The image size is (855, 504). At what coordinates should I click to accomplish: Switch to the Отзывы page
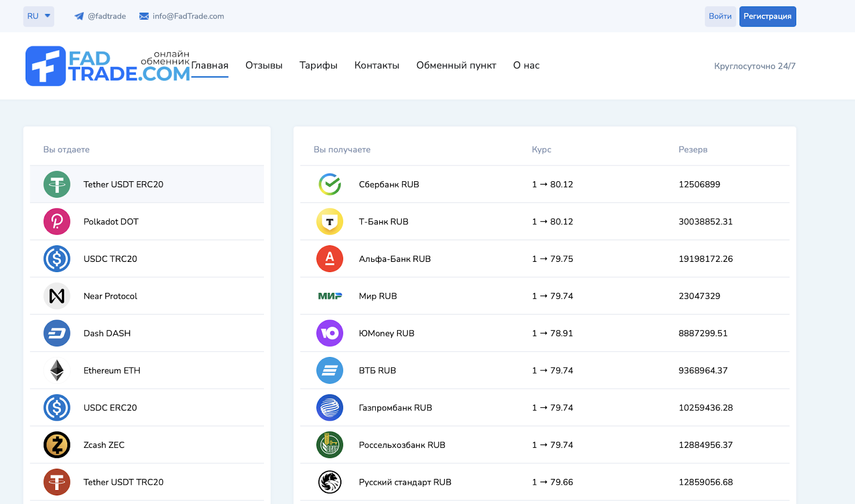263,65
